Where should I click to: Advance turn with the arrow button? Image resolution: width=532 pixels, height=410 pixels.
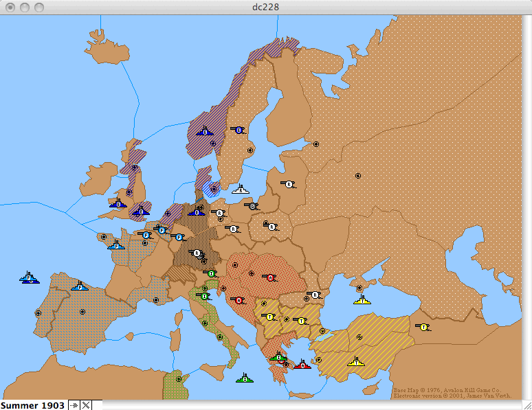(x=74, y=405)
